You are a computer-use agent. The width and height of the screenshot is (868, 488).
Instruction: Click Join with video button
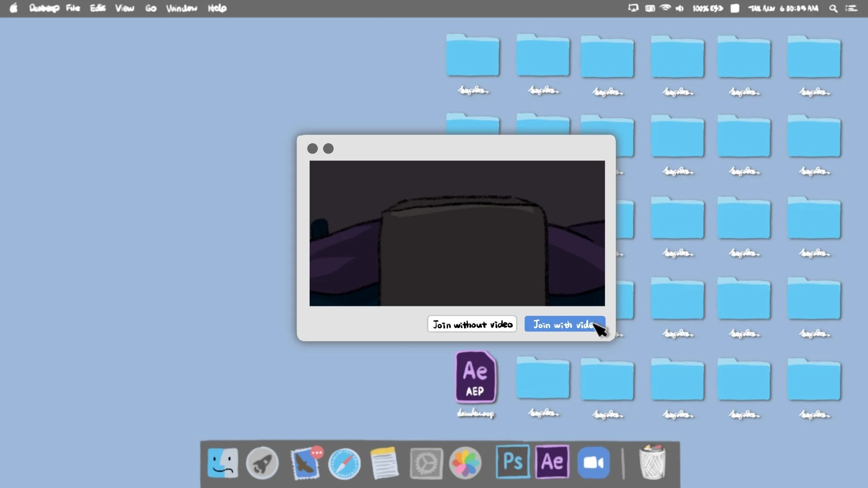(x=564, y=324)
